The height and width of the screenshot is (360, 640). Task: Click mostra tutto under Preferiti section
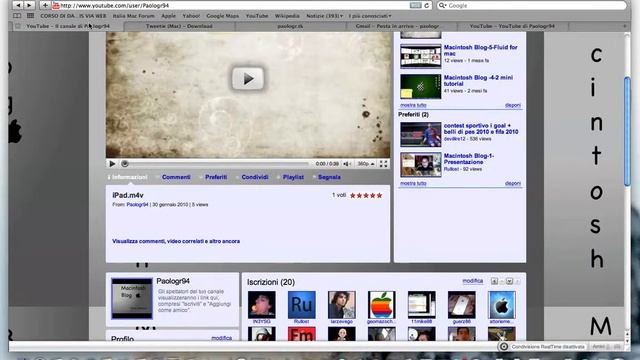413,183
